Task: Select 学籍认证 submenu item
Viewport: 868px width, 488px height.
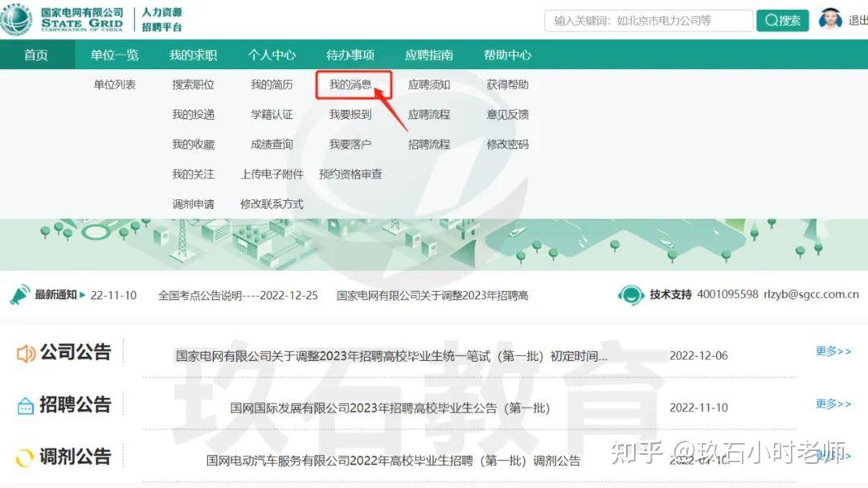Action: (x=272, y=115)
